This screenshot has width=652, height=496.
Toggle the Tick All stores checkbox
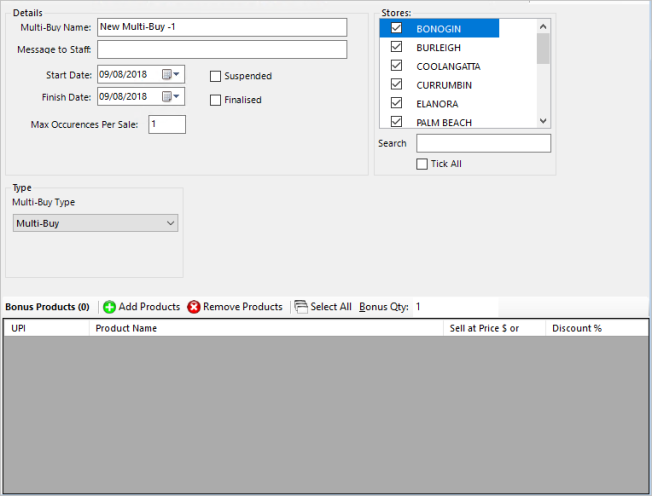click(x=422, y=164)
